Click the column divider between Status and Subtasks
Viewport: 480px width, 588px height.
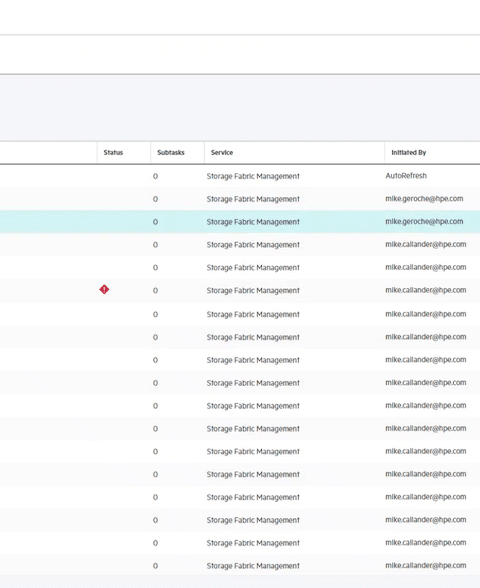click(x=151, y=152)
